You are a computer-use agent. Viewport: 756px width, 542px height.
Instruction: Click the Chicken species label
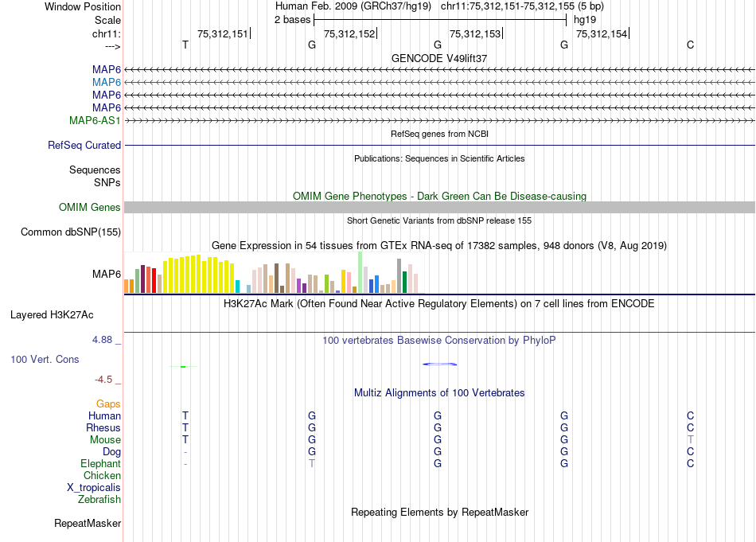102,475
